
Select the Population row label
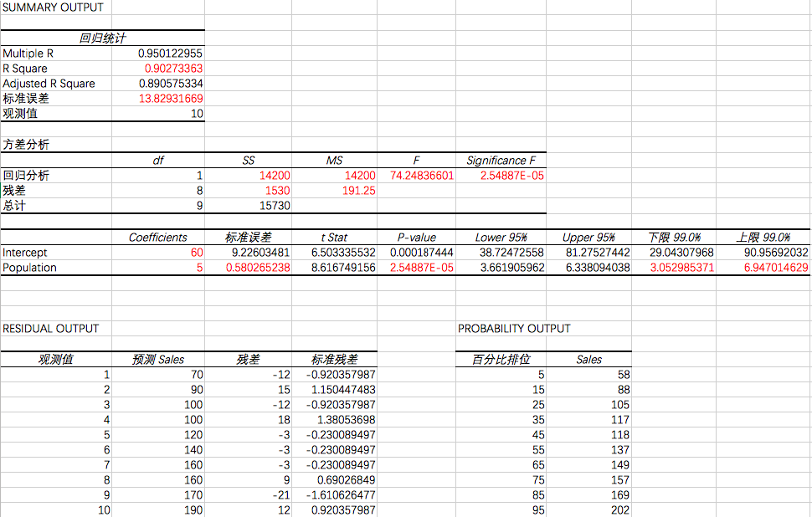click(x=29, y=268)
